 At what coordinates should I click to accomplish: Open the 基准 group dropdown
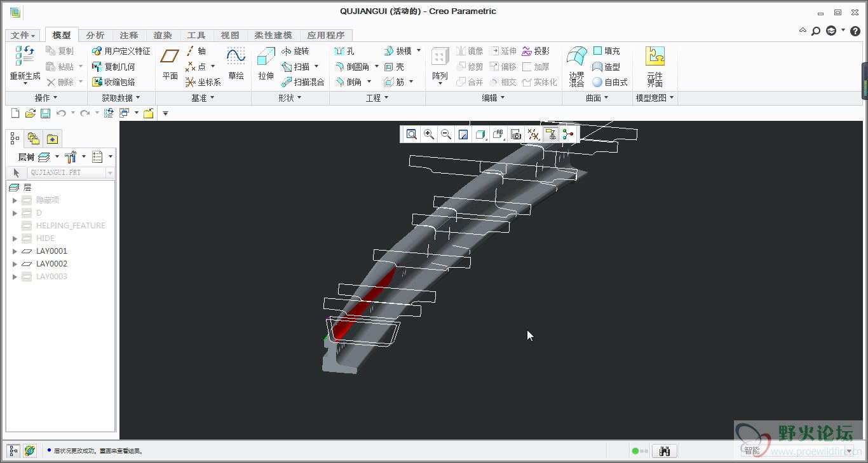pos(203,98)
